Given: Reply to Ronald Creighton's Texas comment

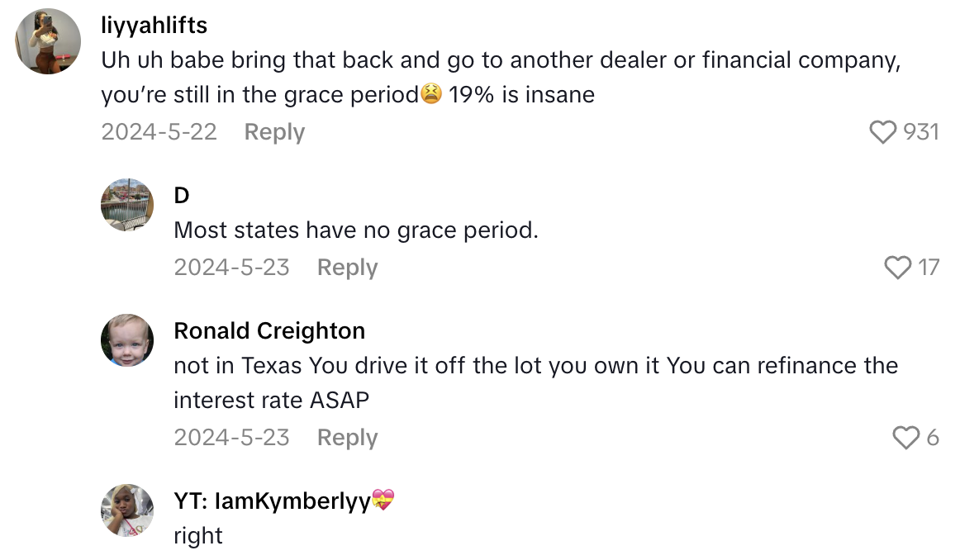Looking at the screenshot, I should point(347,438).
